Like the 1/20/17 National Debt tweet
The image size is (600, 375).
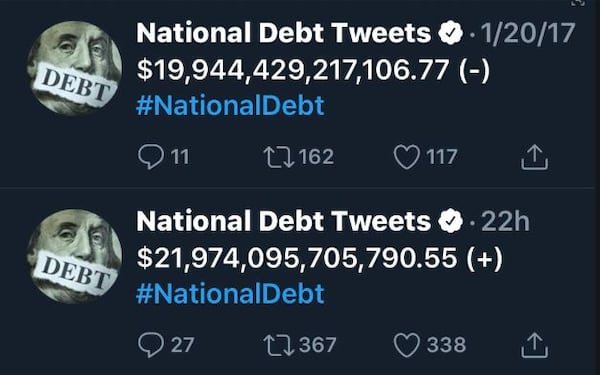coord(407,157)
